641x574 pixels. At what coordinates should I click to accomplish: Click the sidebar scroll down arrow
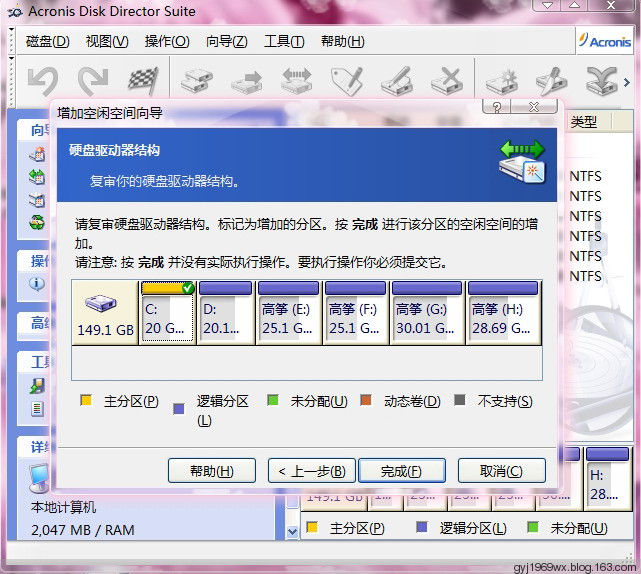tap(292, 531)
